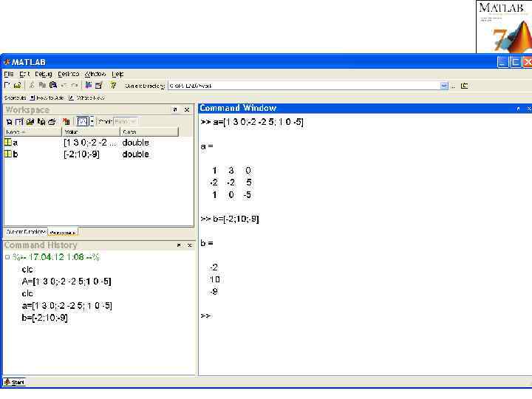Viewport: 532px width, 399px height.
Task: Click the Copy icon in the toolbar
Action: click(x=42, y=86)
